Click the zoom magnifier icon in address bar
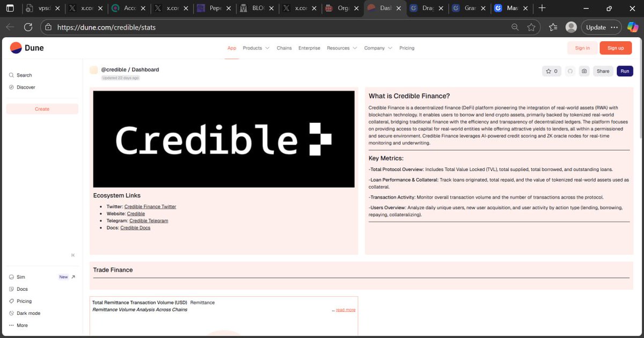The width and height of the screenshot is (644, 338). [515, 27]
